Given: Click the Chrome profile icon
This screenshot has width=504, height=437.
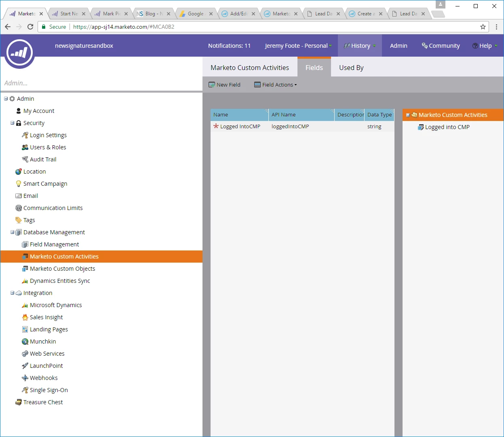Looking at the screenshot, I should pyautogui.click(x=441, y=4).
